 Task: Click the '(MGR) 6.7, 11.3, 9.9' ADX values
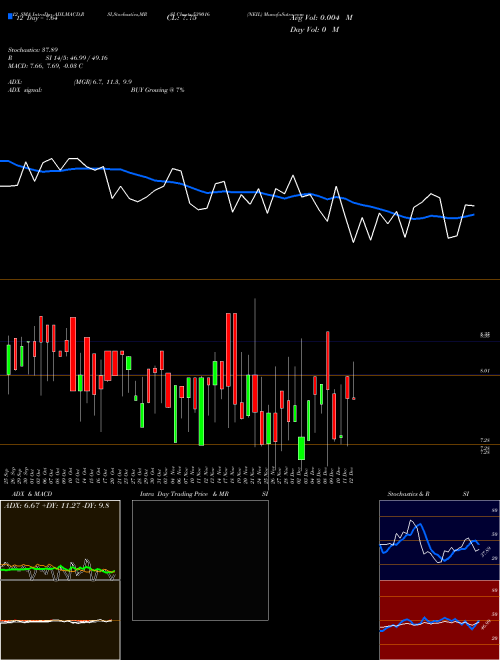[x=103, y=82]
